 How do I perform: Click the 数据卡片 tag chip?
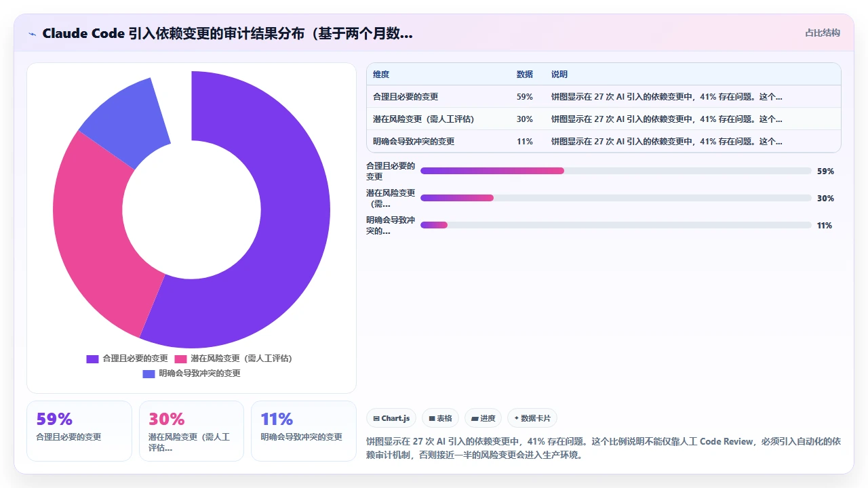point(532,418)
